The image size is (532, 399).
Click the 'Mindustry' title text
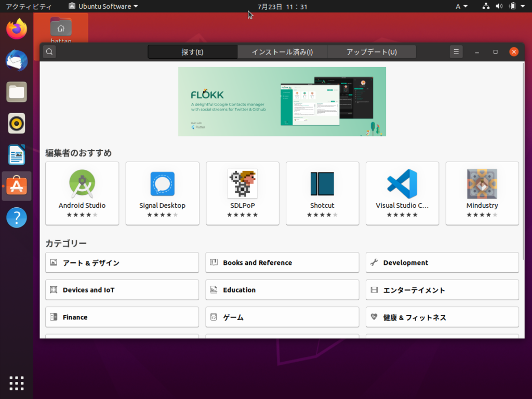(x=482, y=205)
